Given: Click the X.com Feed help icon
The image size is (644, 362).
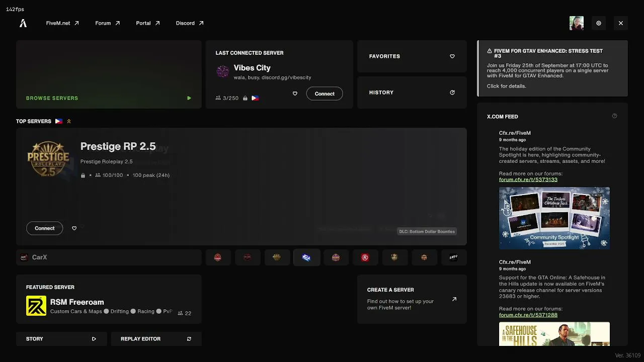Looking at the screenshot, I should pyautogui.click(x=614, y=116).
